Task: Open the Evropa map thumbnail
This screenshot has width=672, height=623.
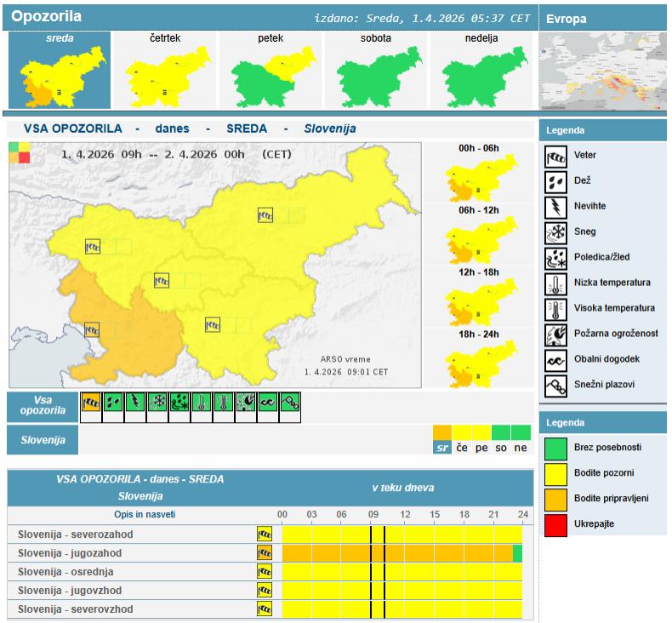Action: click(x=603, y=71)
